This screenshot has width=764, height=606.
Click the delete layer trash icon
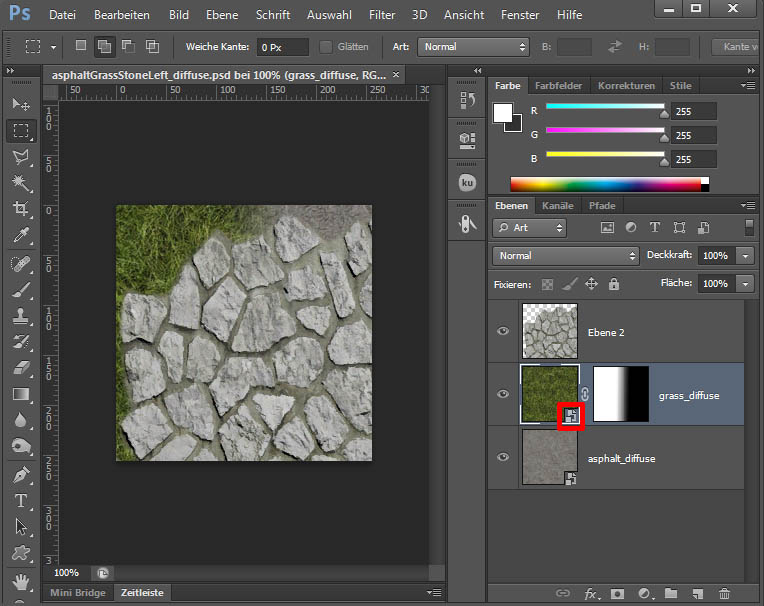pyautogui.click(x=724, y=594)
